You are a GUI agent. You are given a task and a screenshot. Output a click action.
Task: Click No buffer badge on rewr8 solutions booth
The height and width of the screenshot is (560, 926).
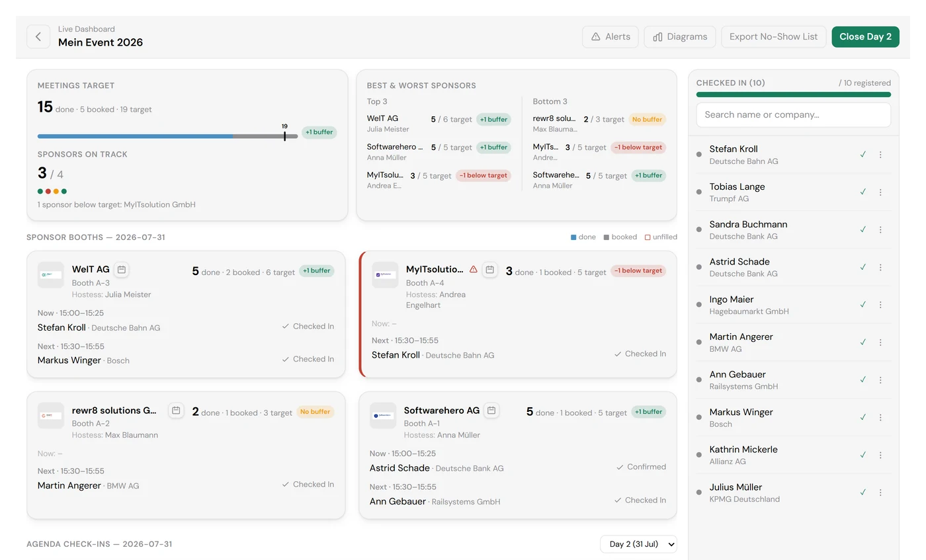pyautogui.click(x=316, y=412)
